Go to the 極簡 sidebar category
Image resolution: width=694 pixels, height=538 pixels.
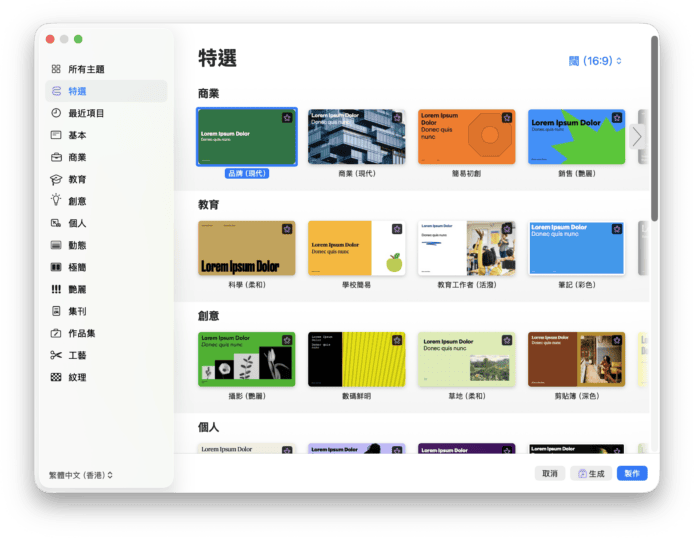coord(77,267)
